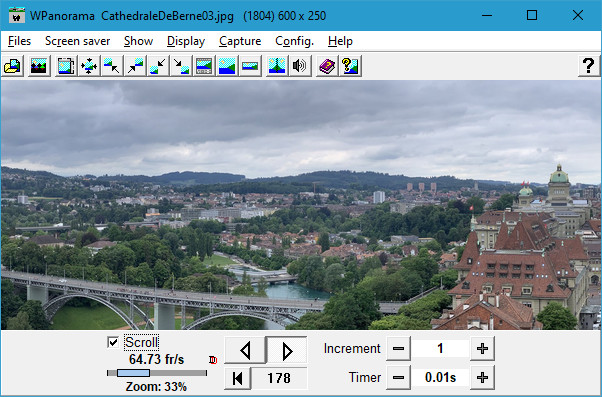Click the small red marker beside frame rate
This screenshot has height=397, width=602.
click(x=213, y=360)
